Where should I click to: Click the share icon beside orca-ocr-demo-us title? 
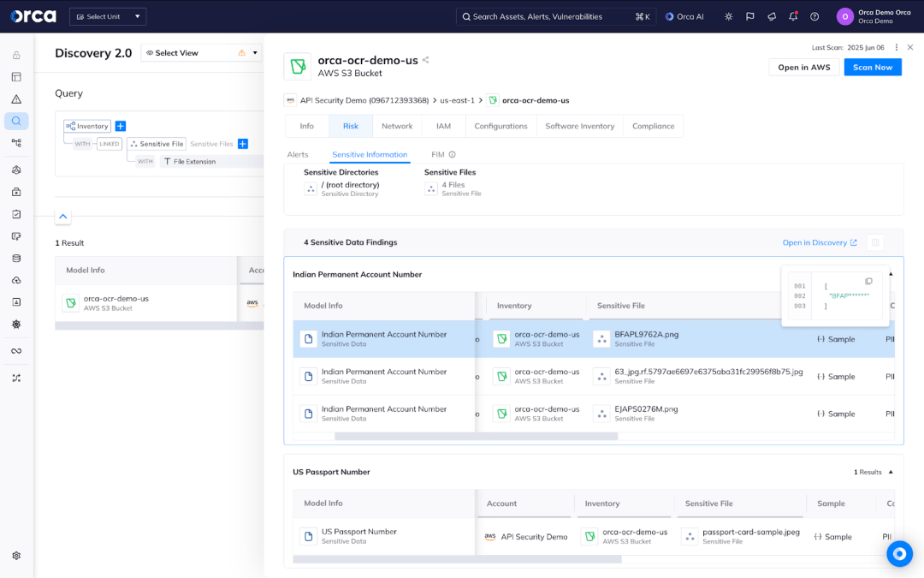coord(425,60)
